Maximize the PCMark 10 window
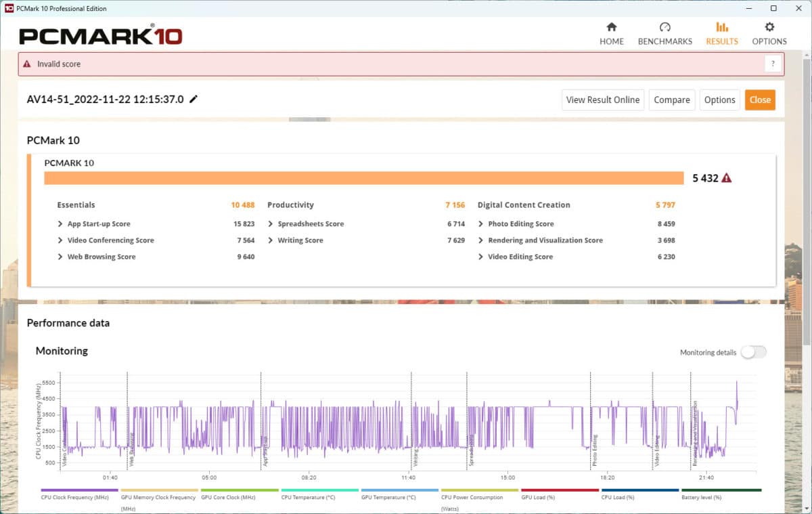 point(773,8)
